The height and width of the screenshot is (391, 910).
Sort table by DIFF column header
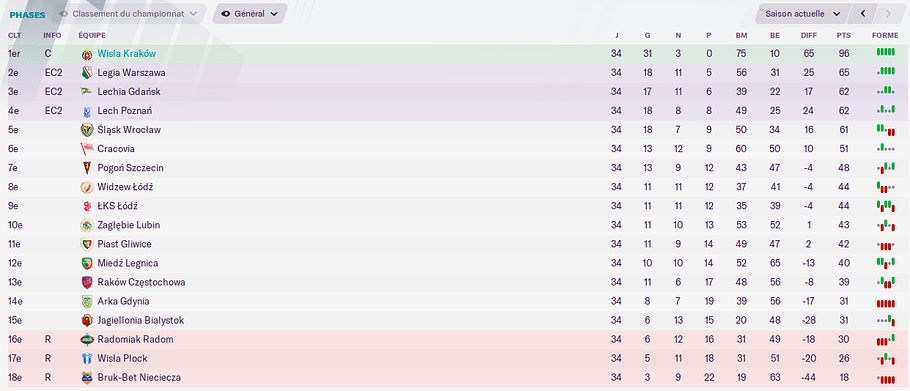tap(808, 35)
